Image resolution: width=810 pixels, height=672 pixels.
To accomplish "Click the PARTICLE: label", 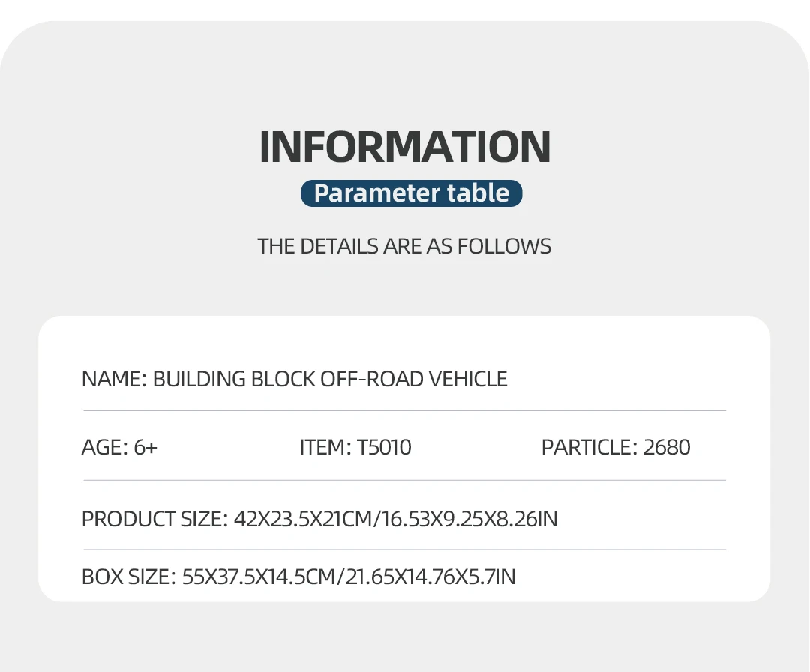I will (589, 448).
